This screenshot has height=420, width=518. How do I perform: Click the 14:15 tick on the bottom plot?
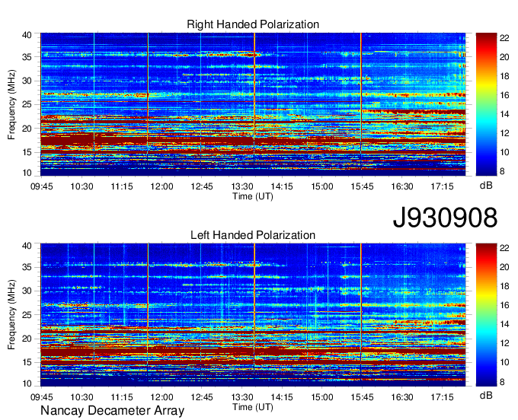point(282,397)
